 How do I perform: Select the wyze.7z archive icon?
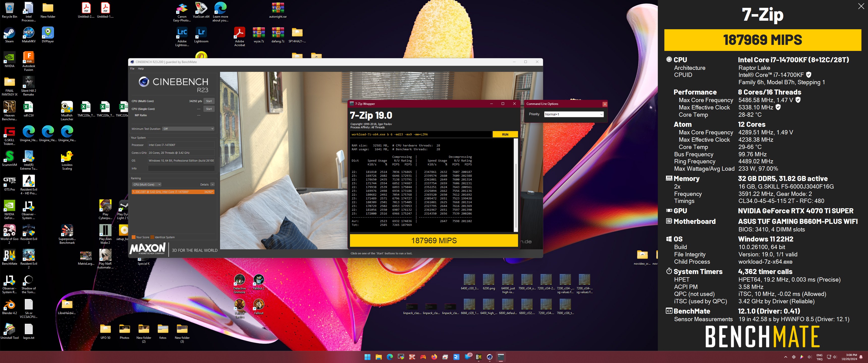[x=259, y=35]
